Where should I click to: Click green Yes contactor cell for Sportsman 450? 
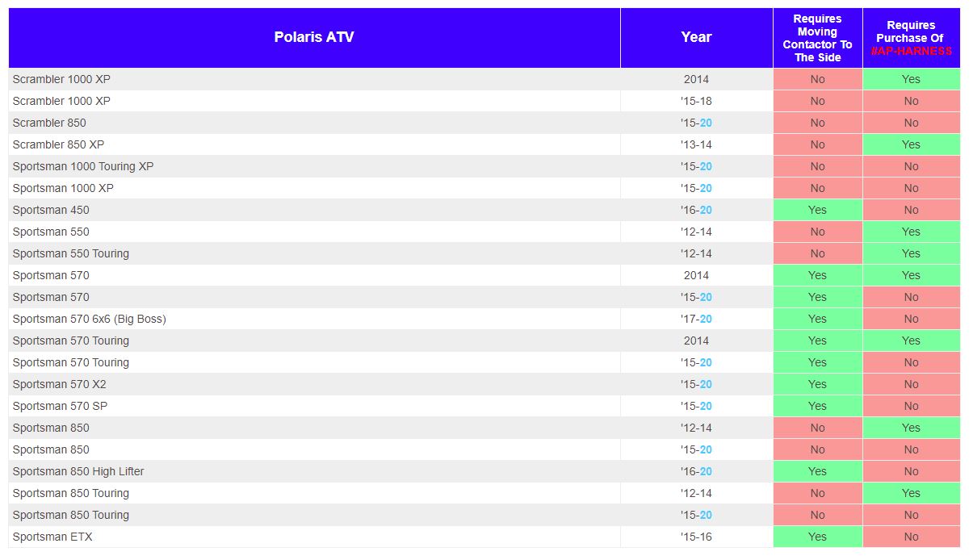[x=817, y=210]
